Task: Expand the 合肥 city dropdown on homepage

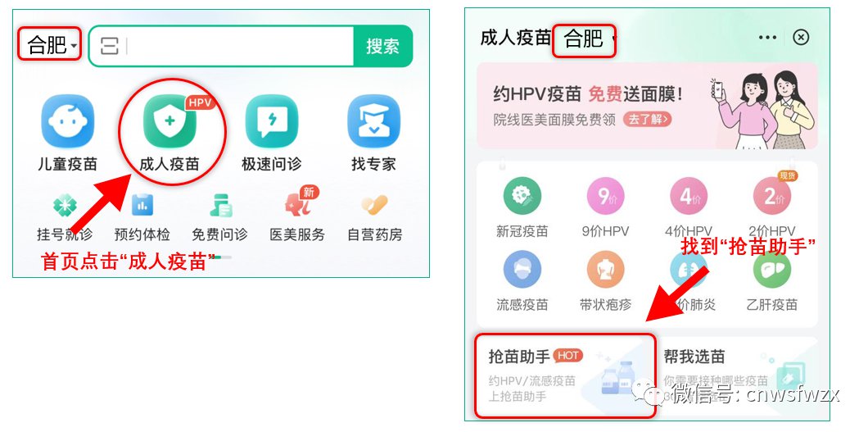Action: point(50,44)
